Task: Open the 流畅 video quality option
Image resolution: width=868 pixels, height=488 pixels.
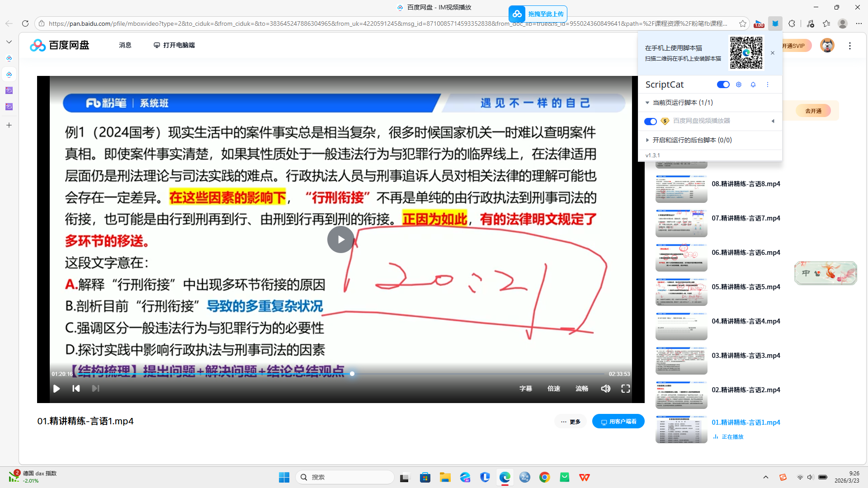Action: (582, 388)
